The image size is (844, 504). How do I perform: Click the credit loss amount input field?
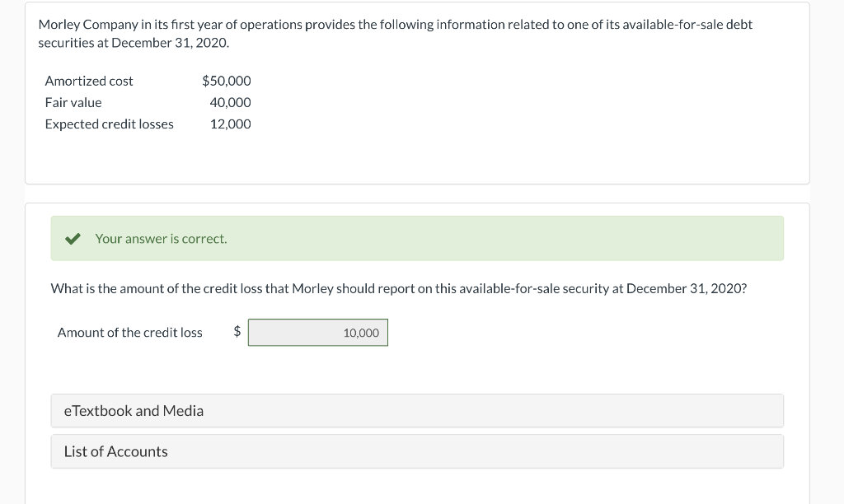(317, 333)
